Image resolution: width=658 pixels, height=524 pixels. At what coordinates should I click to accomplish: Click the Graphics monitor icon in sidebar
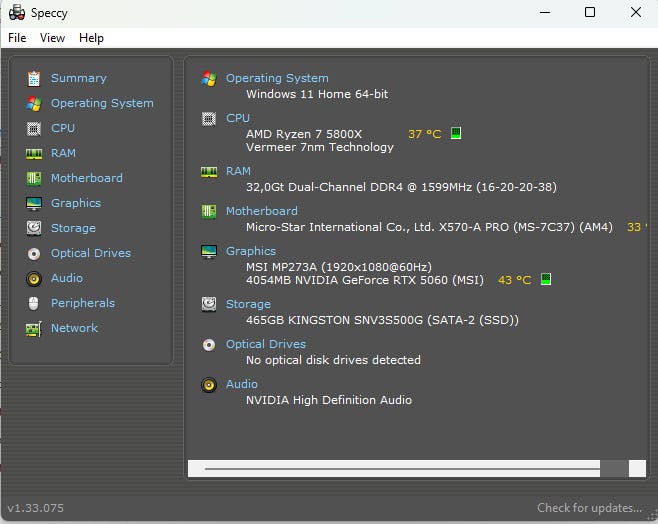pyautogui.click(x=34, y=203)
